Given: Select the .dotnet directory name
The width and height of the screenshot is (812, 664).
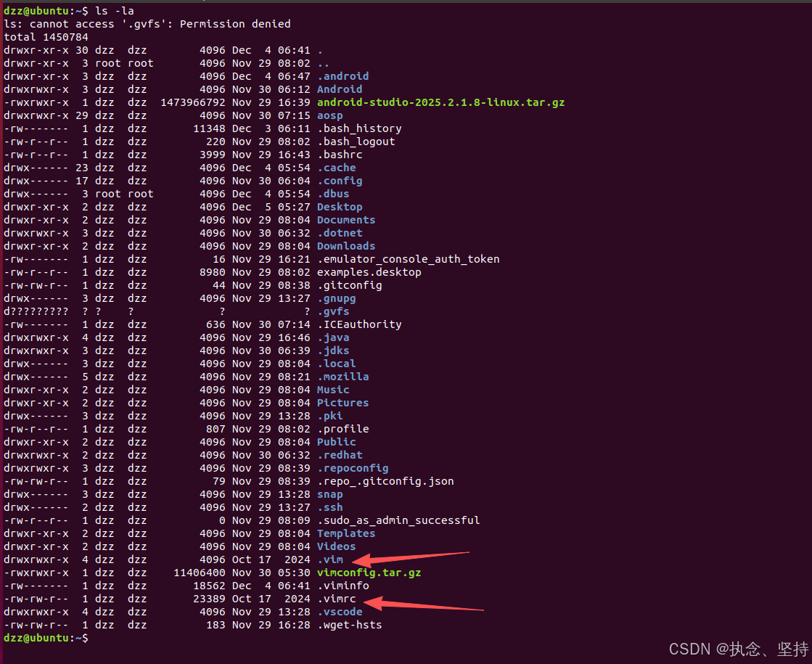Looking at the screenshot, I should (340, 233).
